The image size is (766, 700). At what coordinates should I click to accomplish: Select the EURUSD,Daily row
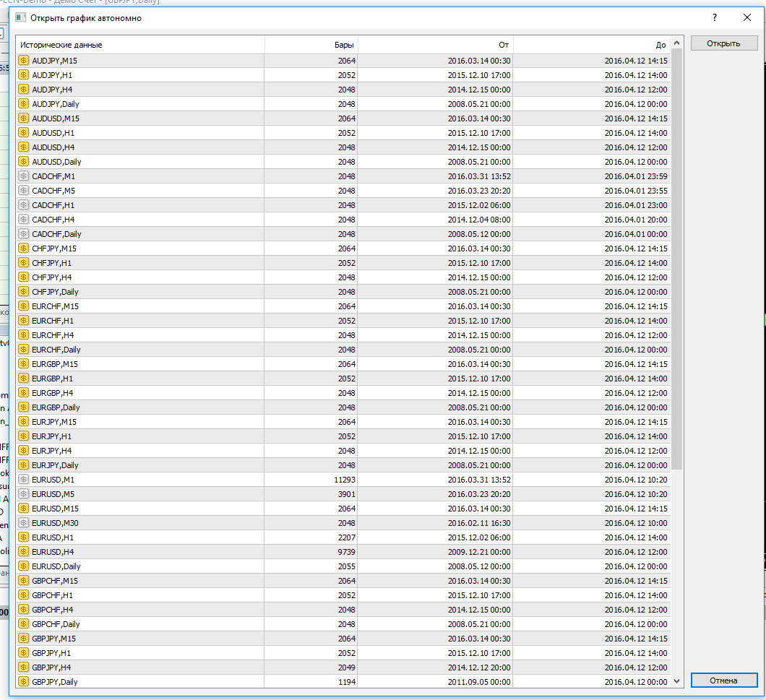[x=343, y=566]
